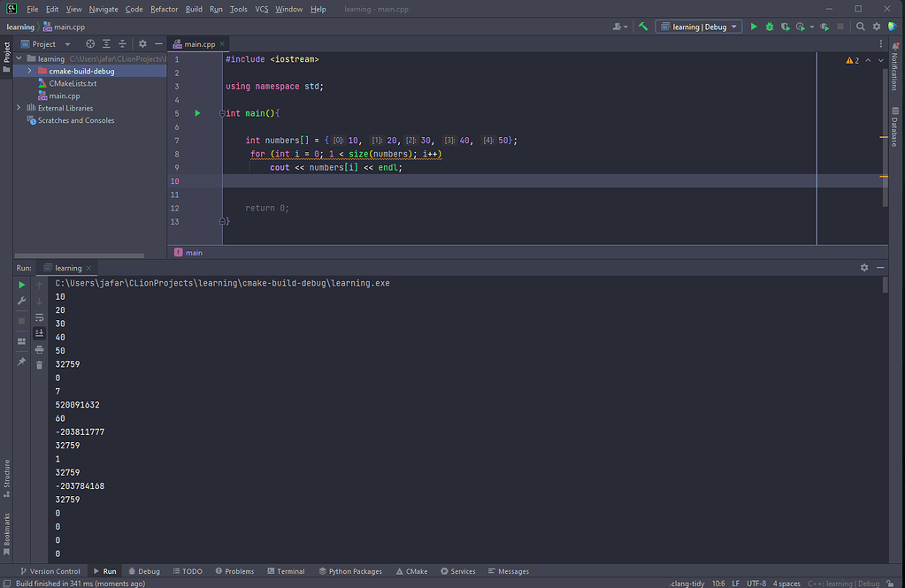The width and height of the screenshot is (905, 588).
Task: Open the Refactor menu
Action: pyautogui.click(x=164, y=9)
